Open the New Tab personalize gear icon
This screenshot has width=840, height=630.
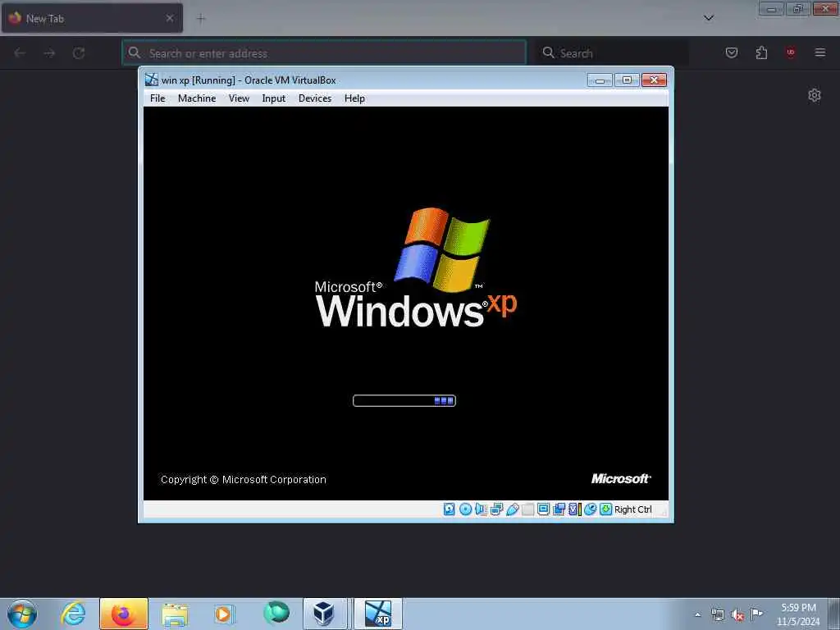coord(815,95)
